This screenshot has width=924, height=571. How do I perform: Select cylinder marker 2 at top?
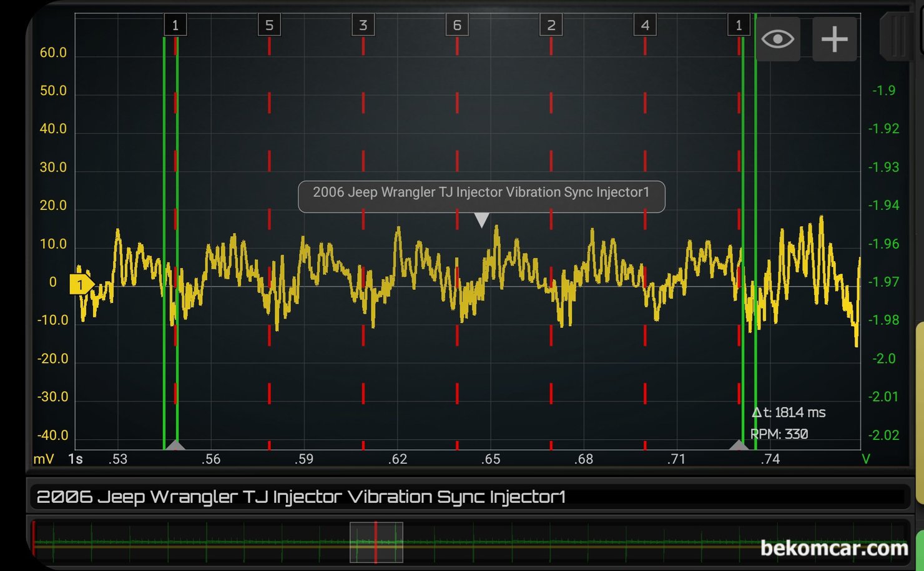pyautogui.click(x=551, y=26)
